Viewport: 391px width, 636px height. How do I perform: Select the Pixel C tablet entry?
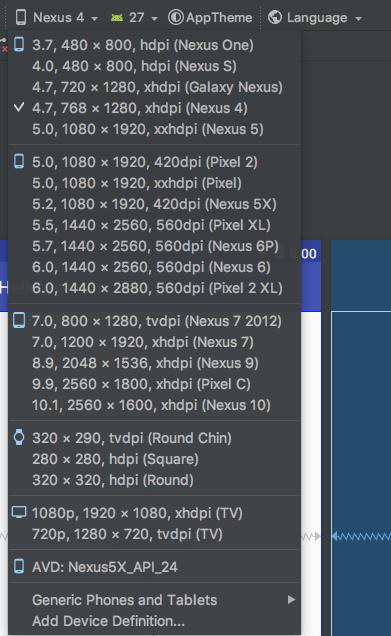tap(154, 384)
